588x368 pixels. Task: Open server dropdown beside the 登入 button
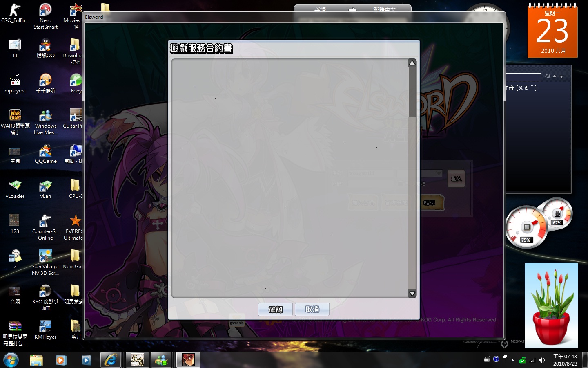(x=439, y=173)
